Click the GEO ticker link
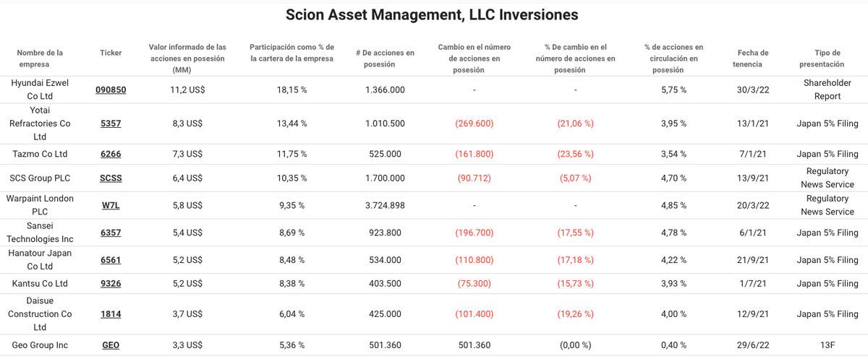Image resolution: width=868 pixels, height=359 pixels. [x=111, y=345]
